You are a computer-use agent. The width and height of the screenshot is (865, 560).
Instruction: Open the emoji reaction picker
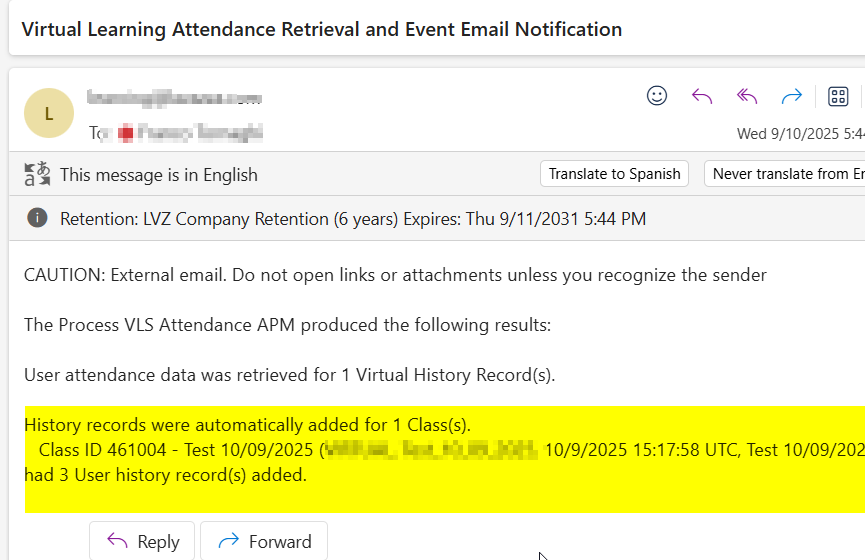[657, 96]
